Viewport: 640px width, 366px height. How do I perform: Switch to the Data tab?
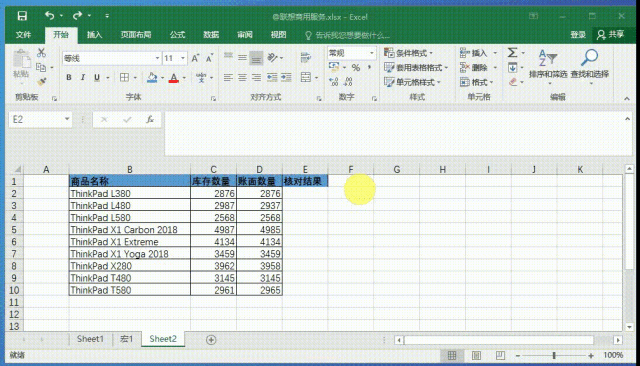211,35
